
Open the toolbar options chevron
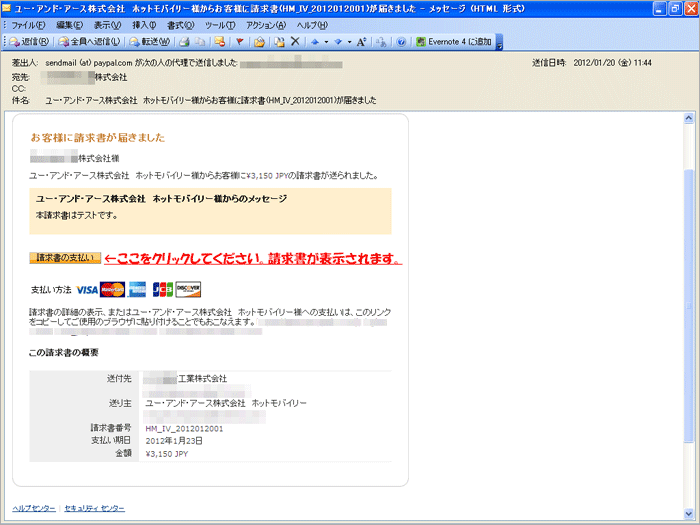(500, 42)
